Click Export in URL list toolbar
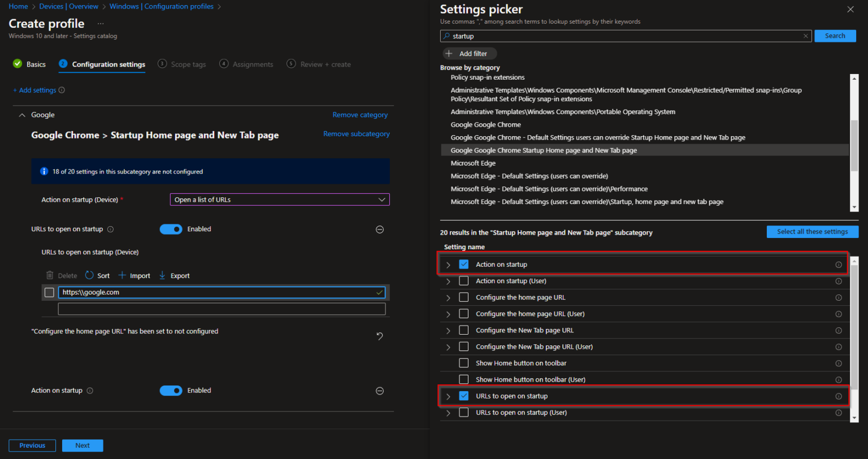This screenshot has width=868, height=459. [x=174, y=276]
